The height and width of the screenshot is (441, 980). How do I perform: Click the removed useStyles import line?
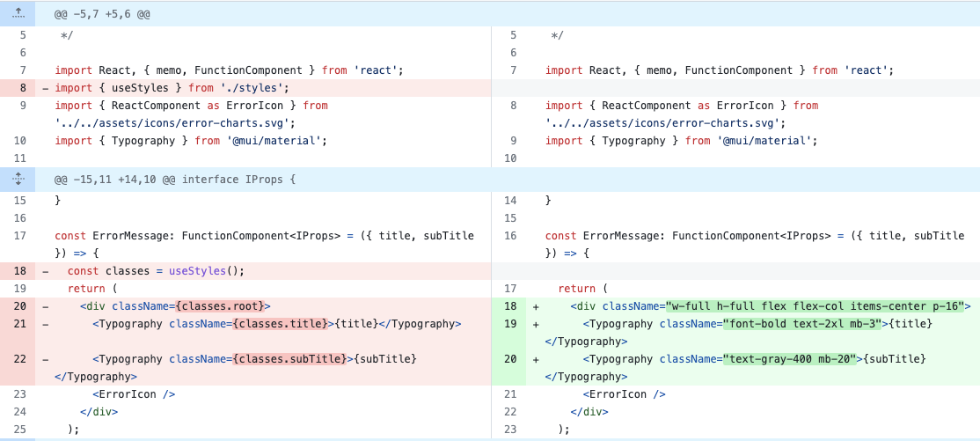tap(172, 88)
